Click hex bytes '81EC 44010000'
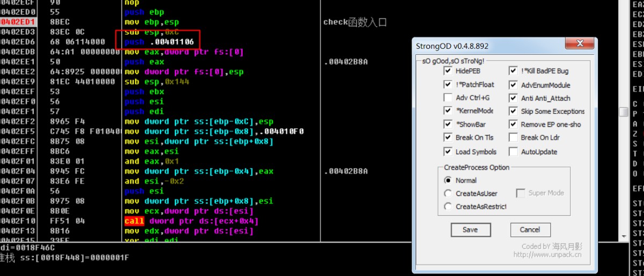The width and height of the screenshot is (644, 276). click(x=82, y=82)
